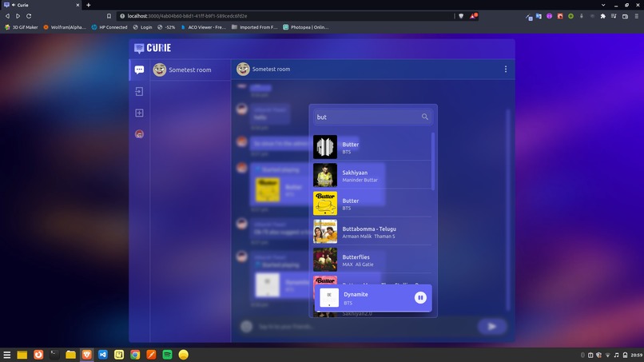The width and height of the screenshot is (644, 362).
Task: Click the green circle extension icon
Action: tap(571, 16)
